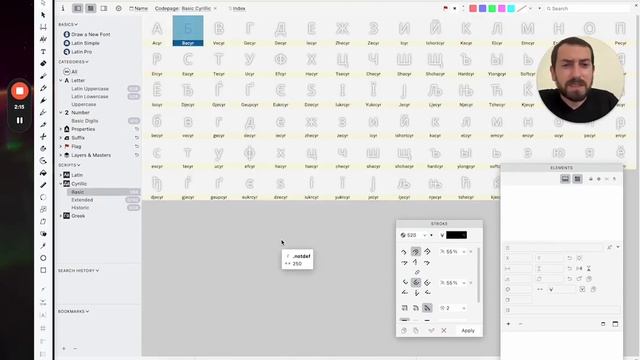Select the Text tool in left toolbar
Screen dimensions: 640x360
(43, 51)
